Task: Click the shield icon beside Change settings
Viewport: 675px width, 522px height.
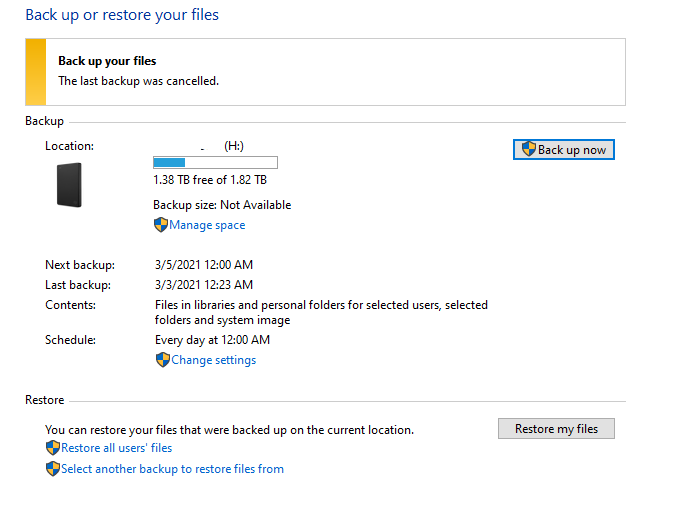Action: tap(162, 360)
